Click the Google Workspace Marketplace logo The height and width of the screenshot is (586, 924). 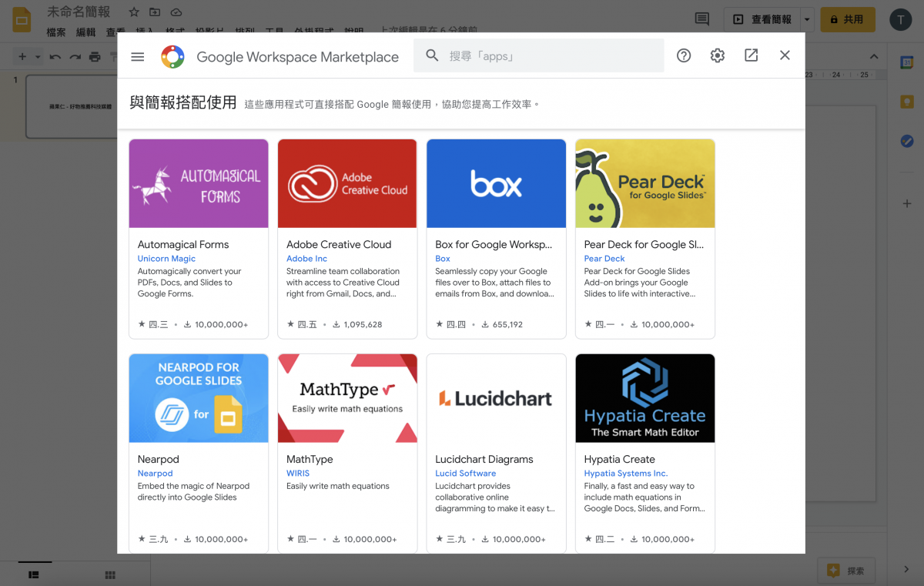[172, 56]
